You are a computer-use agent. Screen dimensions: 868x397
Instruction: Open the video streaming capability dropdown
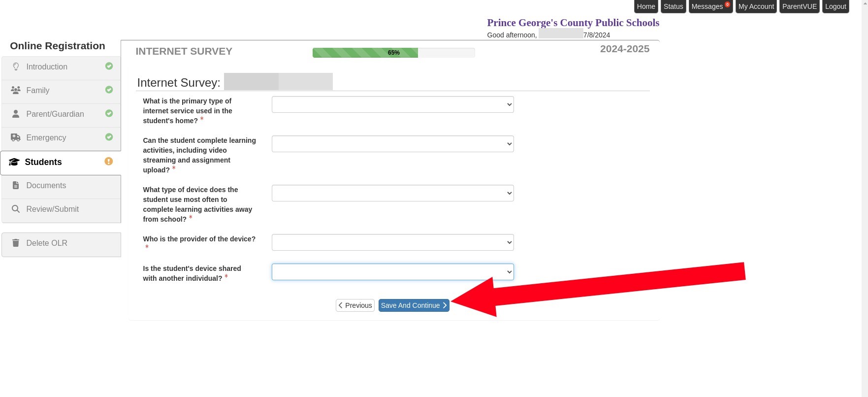[x=392, y=144]
